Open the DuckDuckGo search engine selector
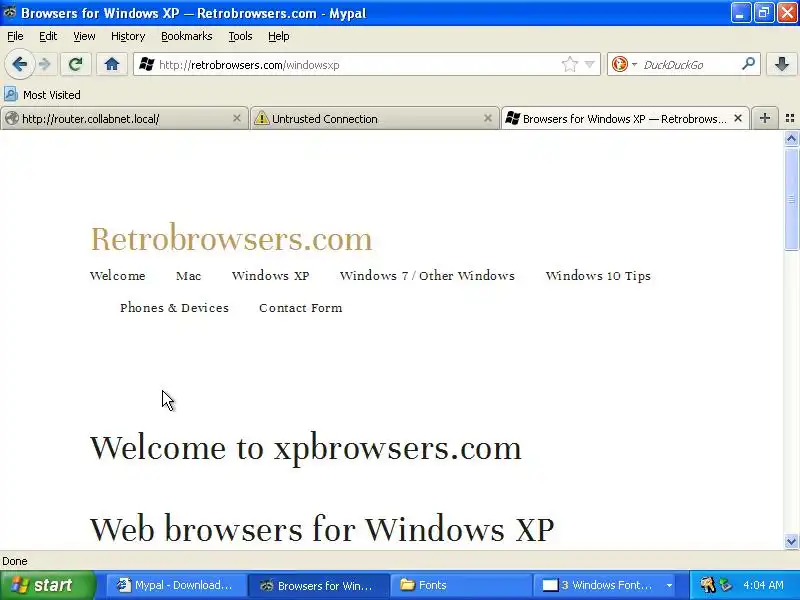The width and height of the screenshot is (800, 600). pyautogui.click(x=624, y=64)
